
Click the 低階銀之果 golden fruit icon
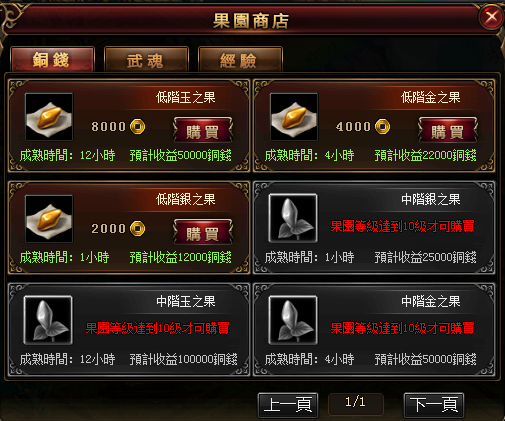[49, 219]
